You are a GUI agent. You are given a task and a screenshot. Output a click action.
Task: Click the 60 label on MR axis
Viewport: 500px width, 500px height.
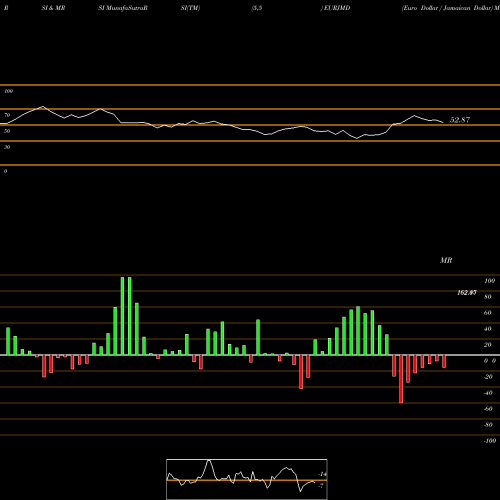tap(487, 313)
